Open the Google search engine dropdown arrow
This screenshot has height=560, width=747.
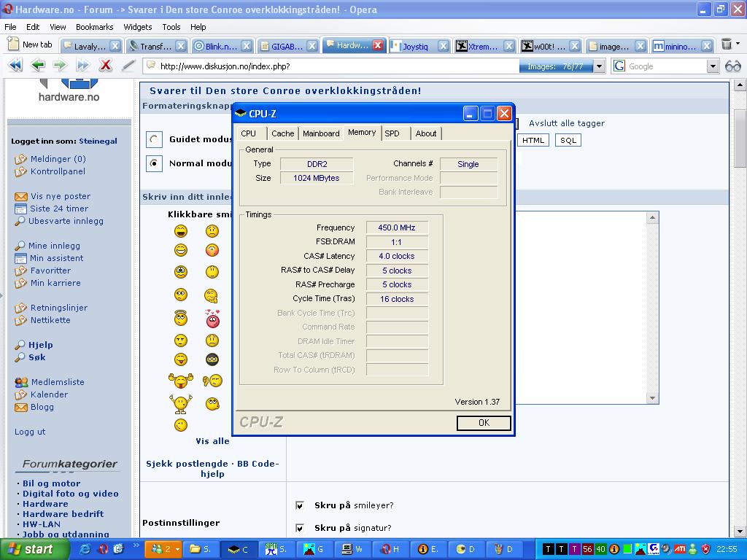coord(712,66)
